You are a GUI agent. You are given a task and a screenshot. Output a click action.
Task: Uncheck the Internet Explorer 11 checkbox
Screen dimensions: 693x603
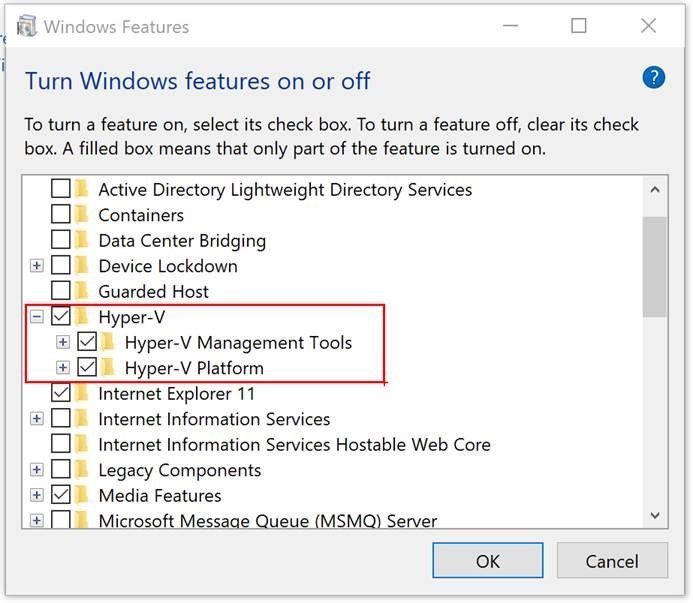[61, 394]
